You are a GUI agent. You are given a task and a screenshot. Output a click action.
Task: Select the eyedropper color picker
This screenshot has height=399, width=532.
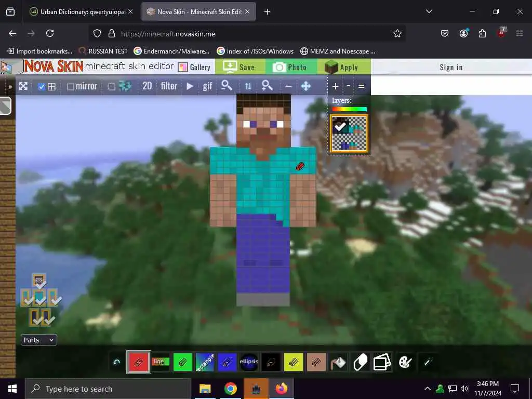coord(428,362)
